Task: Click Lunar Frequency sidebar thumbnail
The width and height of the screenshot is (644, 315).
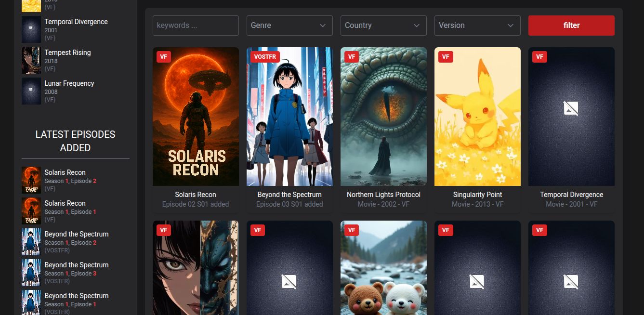Action: coord(31,91)
